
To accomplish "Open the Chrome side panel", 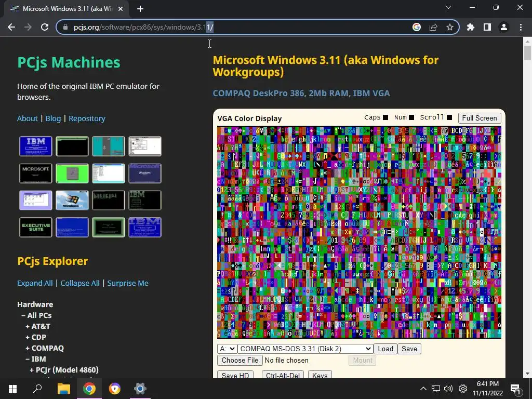I will pyautogui.click(x=487, y=27).
